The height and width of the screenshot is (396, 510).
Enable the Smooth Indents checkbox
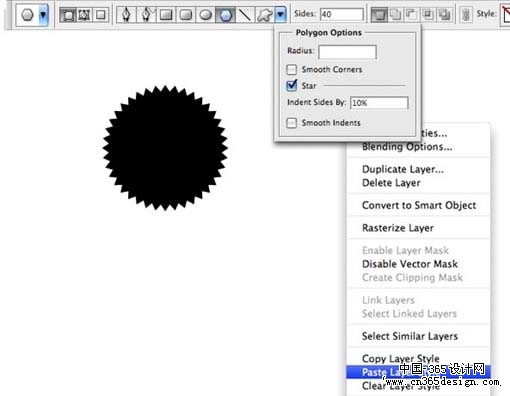click(x=291, y=123)
